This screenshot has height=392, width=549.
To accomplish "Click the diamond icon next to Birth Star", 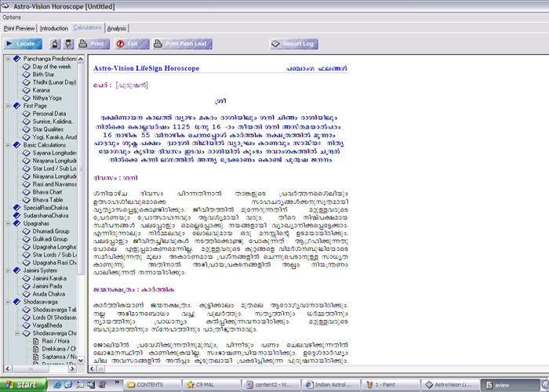I will 26,74.
